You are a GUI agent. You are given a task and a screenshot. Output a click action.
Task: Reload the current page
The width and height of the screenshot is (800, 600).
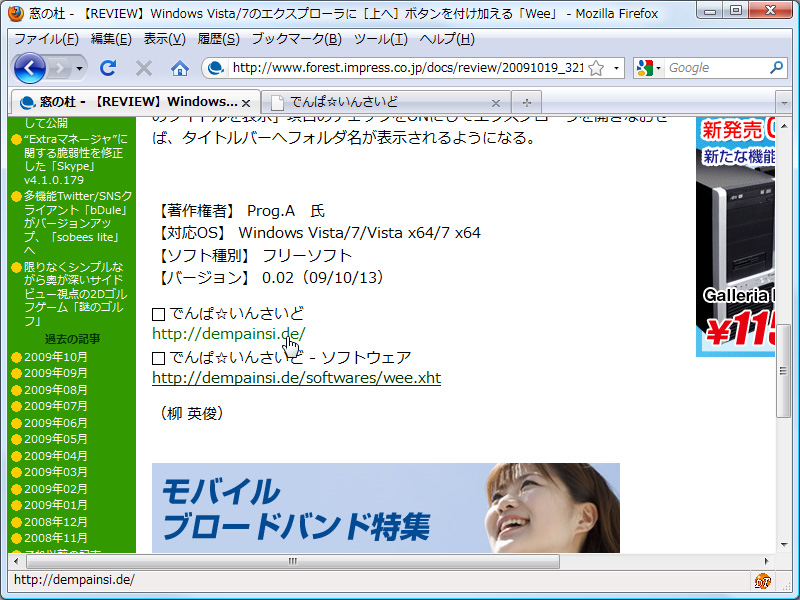[108, 69]
